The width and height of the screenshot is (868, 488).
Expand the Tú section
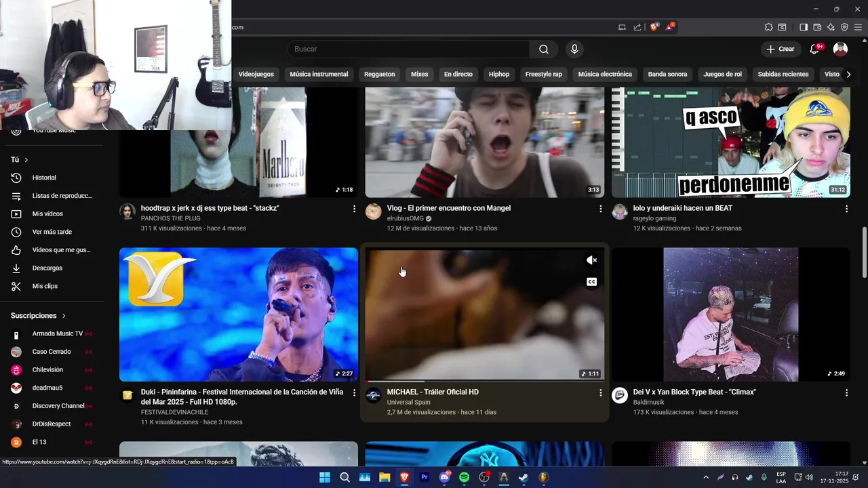tap(20, 160)
